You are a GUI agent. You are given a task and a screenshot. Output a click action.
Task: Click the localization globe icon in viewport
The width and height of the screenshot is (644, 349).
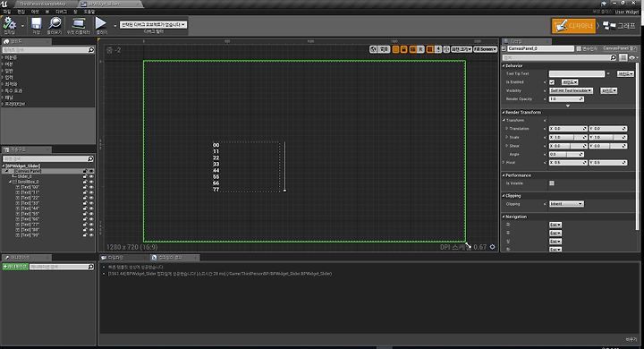click(x=373, y=49)
